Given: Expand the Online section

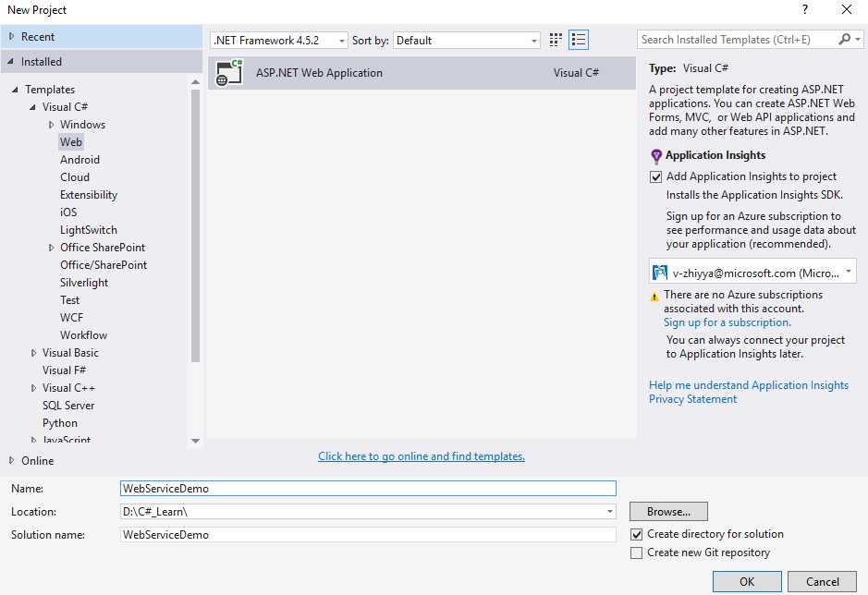Looking at the screenshot, I should (x=11, y=460).
